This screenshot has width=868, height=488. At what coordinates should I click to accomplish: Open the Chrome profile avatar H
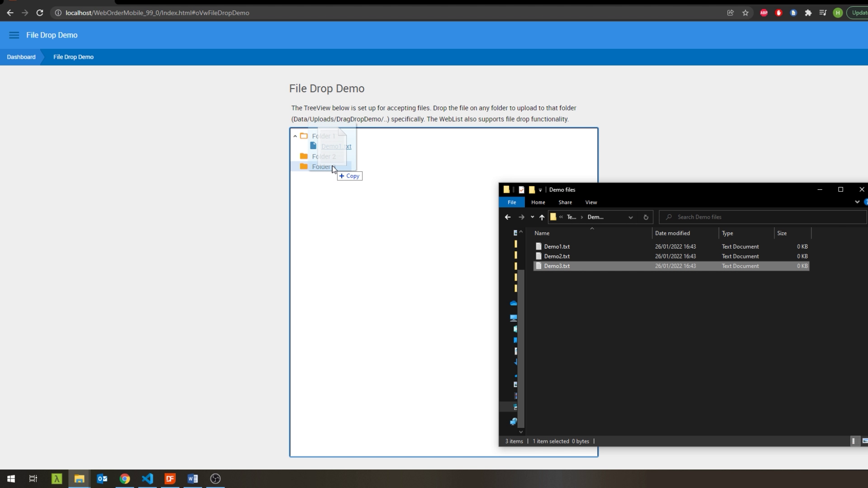838,13
